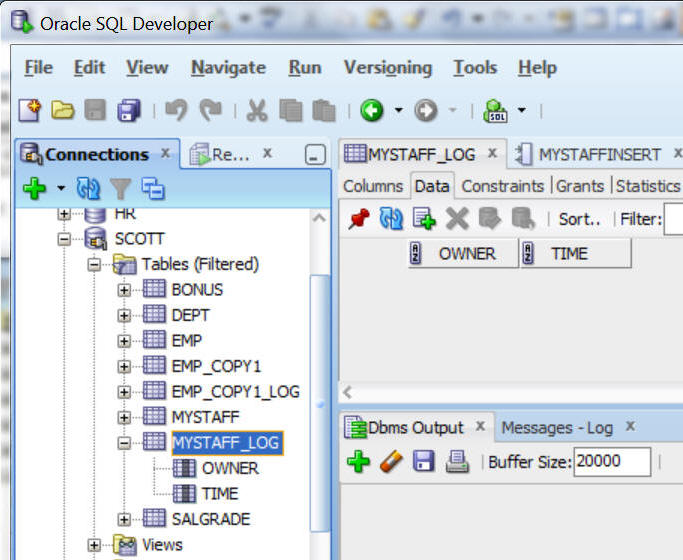Screen dimensions: 683x560
Task: Click the Connections tree scroll up arrow
Action: 319,218
